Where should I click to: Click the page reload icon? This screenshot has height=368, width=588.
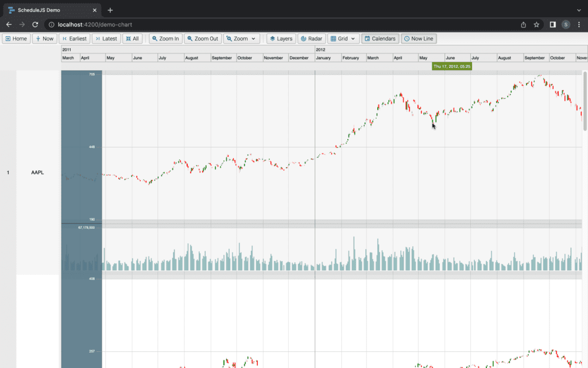[x=35, y=25]
